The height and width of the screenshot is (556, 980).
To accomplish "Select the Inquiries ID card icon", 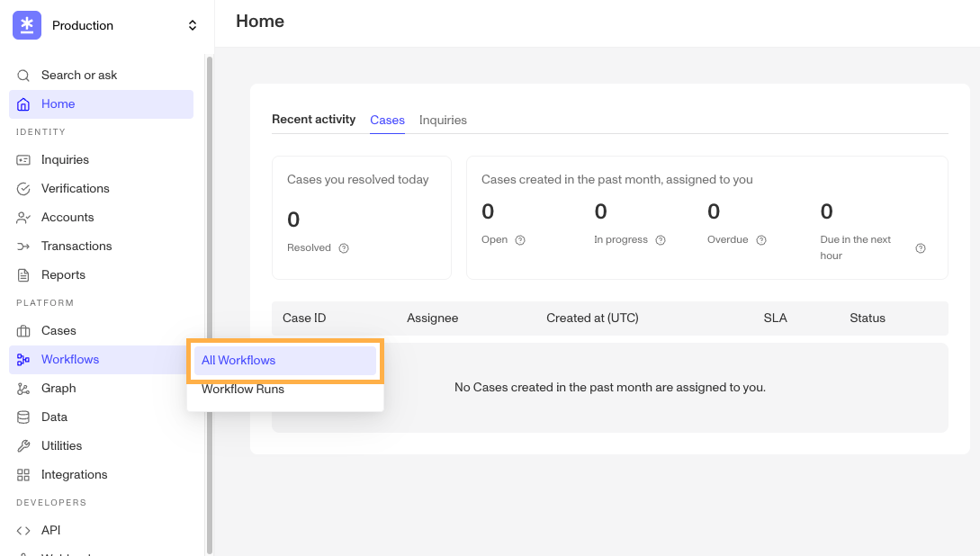I will [x=23, y=160].
